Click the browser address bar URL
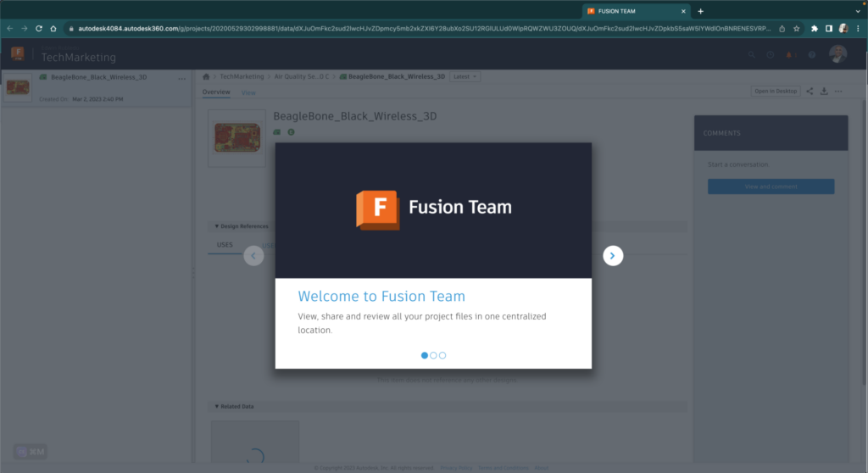 (424, 28)
